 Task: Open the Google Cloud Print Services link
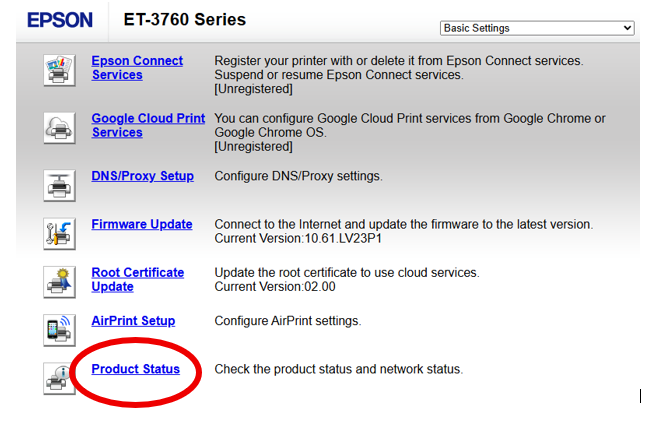[148, 125]
